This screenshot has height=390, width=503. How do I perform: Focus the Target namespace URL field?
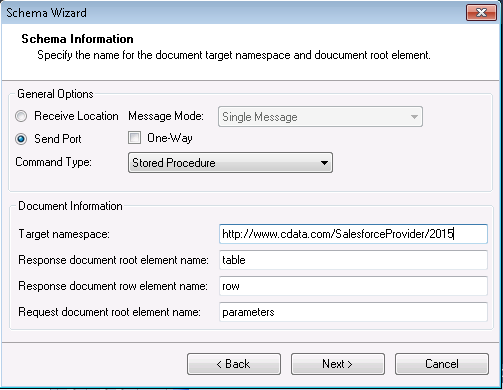[353, 234]
